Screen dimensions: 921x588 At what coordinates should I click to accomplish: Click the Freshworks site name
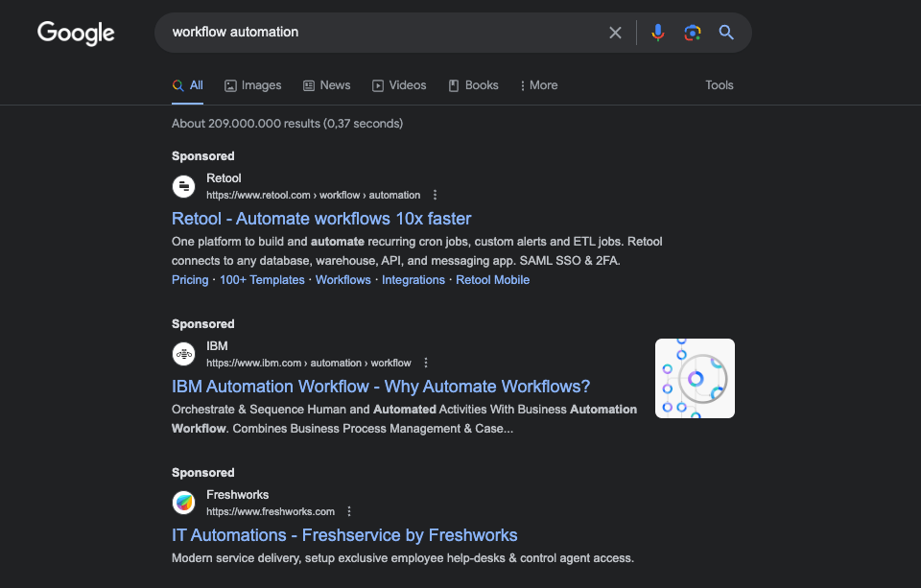(237, 495)
